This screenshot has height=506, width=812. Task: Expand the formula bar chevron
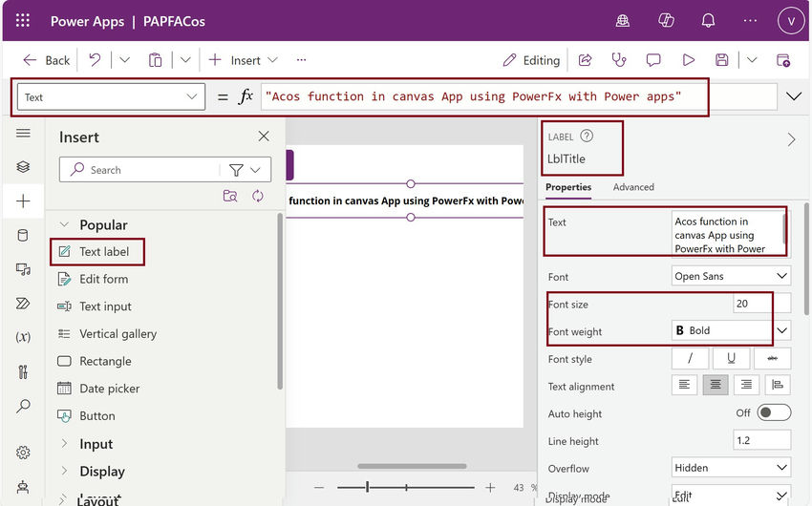[794, 96]
